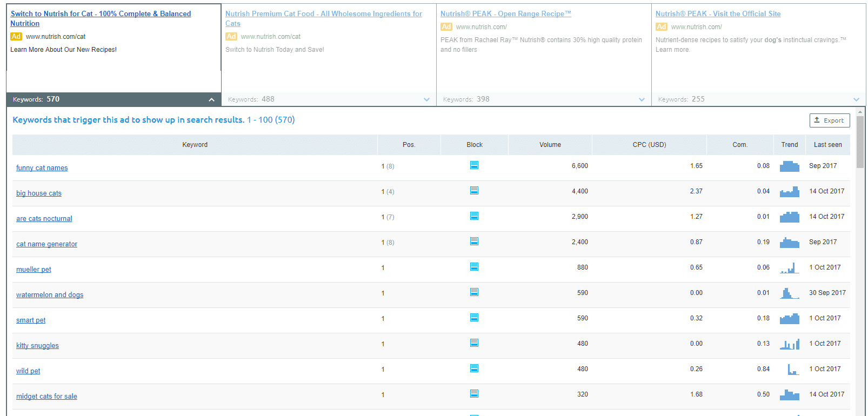View trend chart for mueller pet
The width and height of the screenshot is (868, 416).
pos(790,268)
